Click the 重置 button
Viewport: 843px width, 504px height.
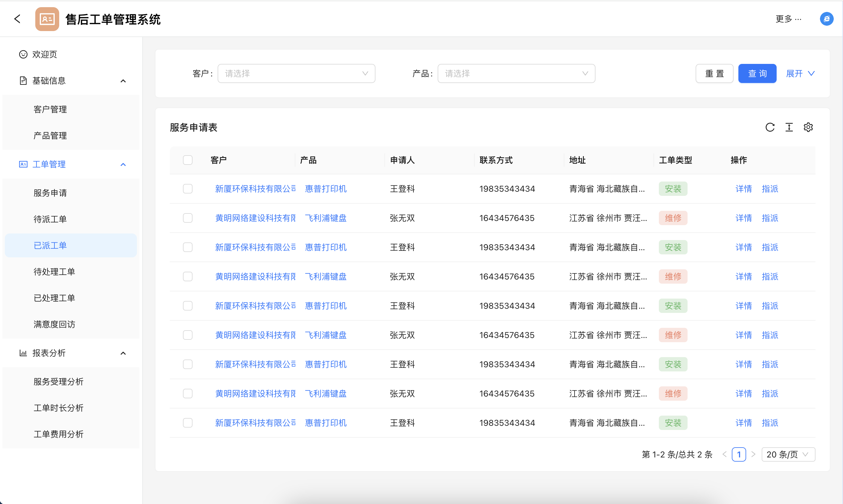tap(714, 73)
